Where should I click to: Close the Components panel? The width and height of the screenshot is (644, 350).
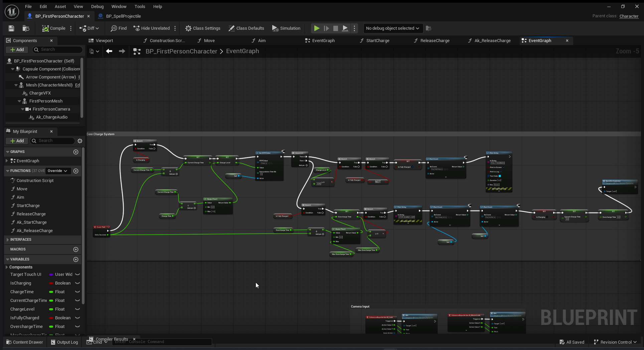(51, 40)
